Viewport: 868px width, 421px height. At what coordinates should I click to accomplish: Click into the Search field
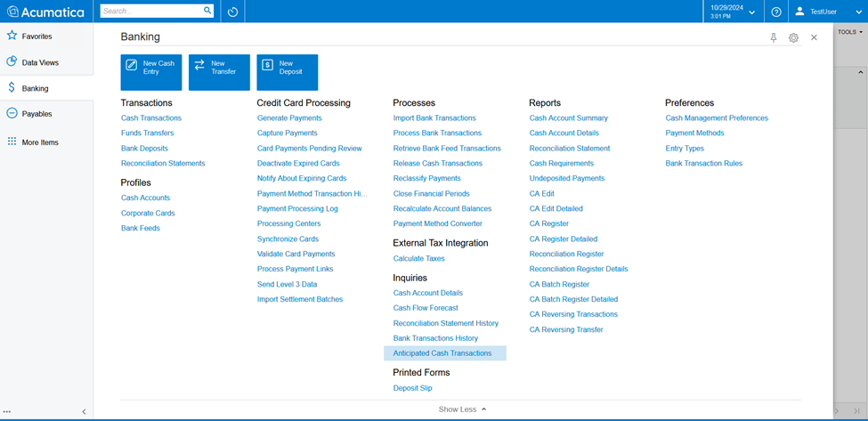(152, 11)
